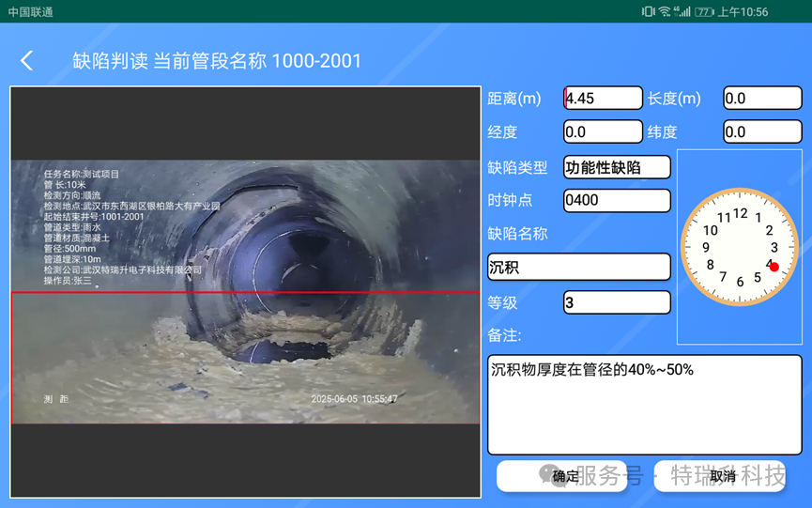The width and height of the screenshot is (812, 508).
Task: Click the 距离(m) label
Action: point(514,98)
